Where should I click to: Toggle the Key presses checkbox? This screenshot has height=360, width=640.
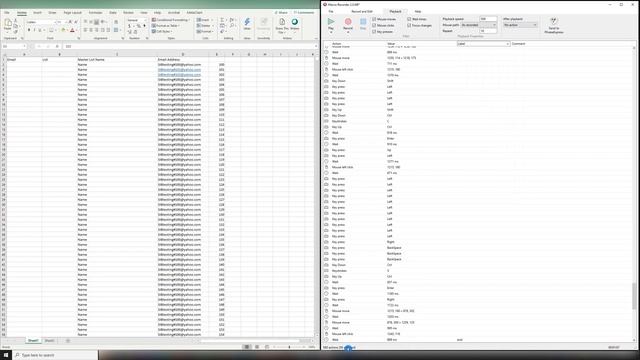click(x=374, y=31)
